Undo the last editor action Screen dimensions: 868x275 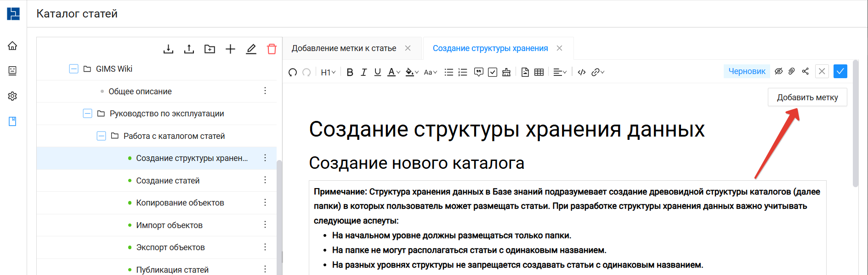[293, 72]
